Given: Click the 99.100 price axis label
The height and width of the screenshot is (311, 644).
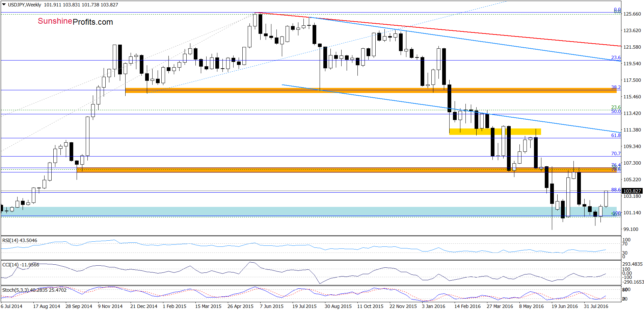Looking at the screenshot, I should pyautogui.click(x=630, y=229).
